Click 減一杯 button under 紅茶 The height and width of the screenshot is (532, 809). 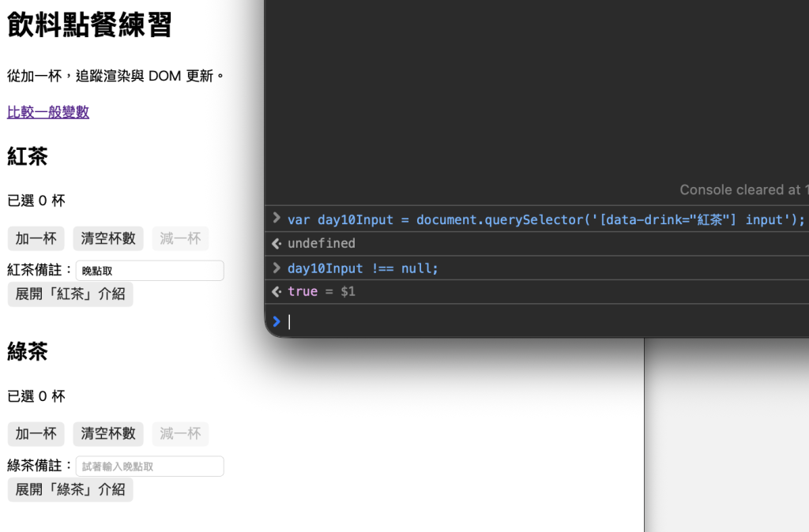[180, 238]
